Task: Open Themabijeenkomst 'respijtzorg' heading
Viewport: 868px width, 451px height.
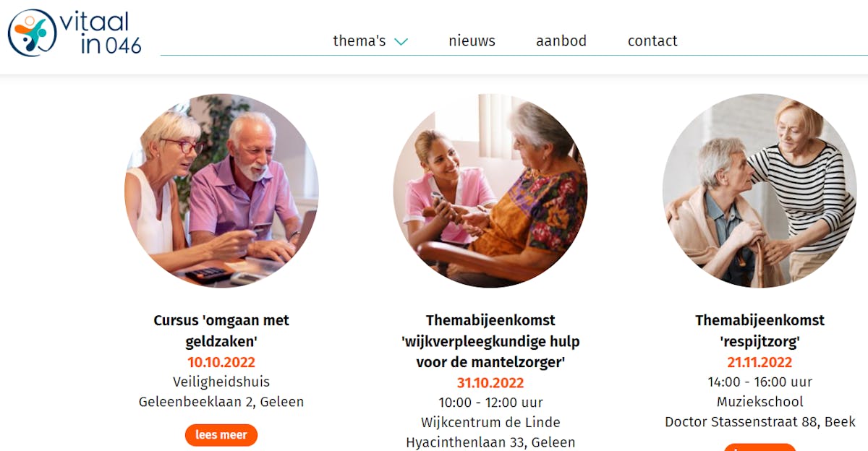Action: [759, 330]
